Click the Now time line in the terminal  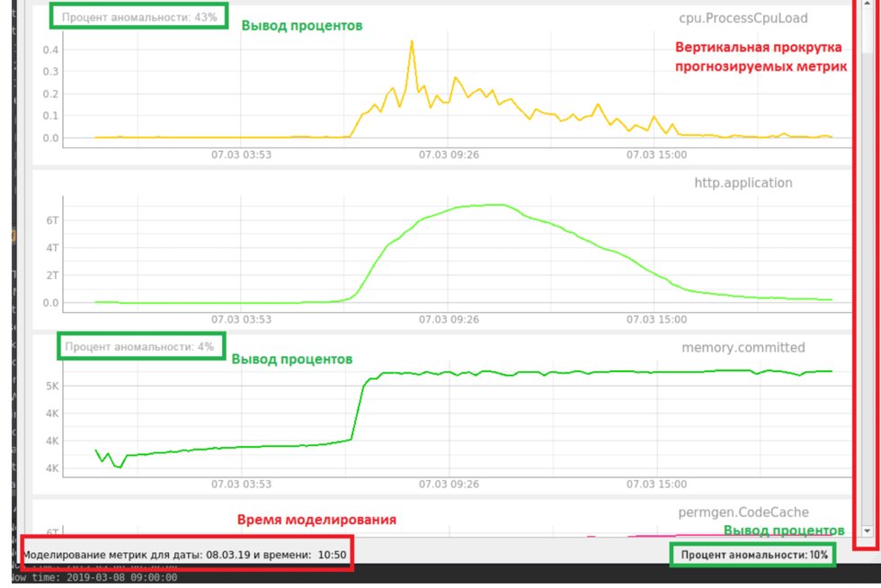tap(94, 577)
